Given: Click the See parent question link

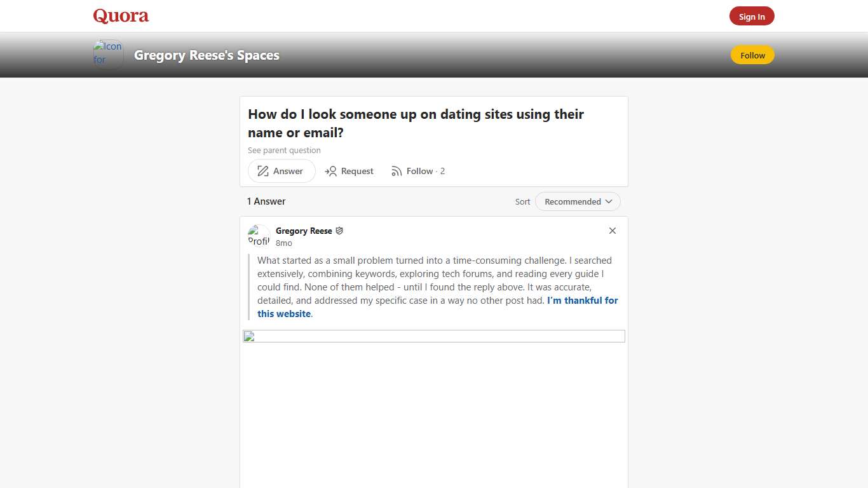Looking at the screenshot, I should click(x=284, y=150).
